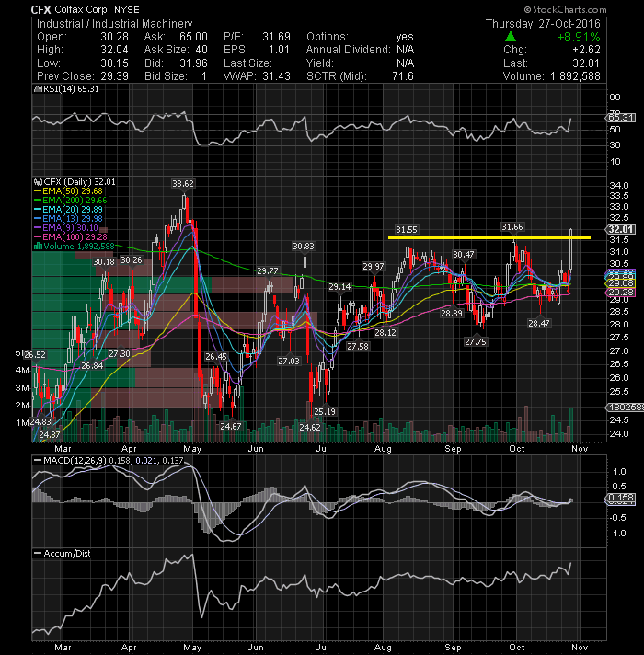Click the Industrial / Industrial Machinery sector text
Image resolution: width=644 pixels, height=655 pixels.
pos(115,24)
